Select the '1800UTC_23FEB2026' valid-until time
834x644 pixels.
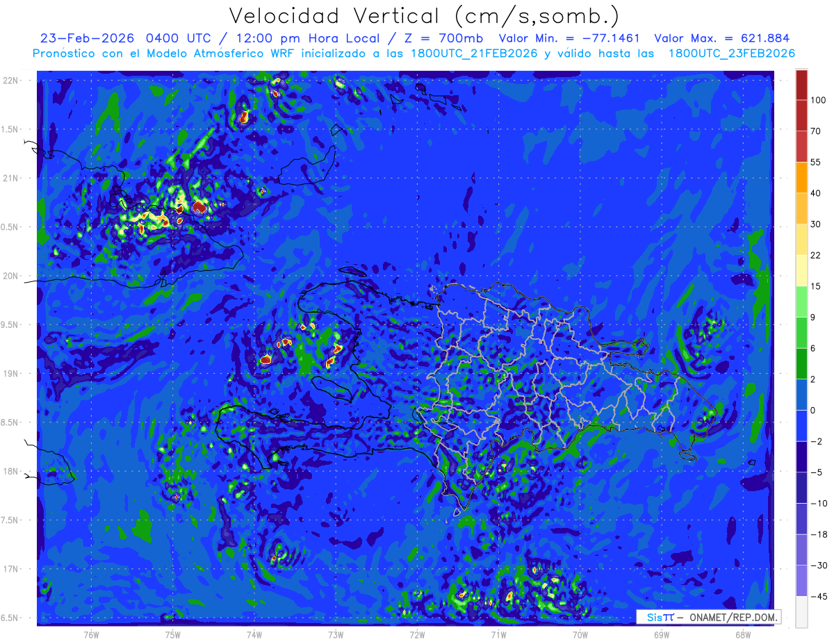732,53
